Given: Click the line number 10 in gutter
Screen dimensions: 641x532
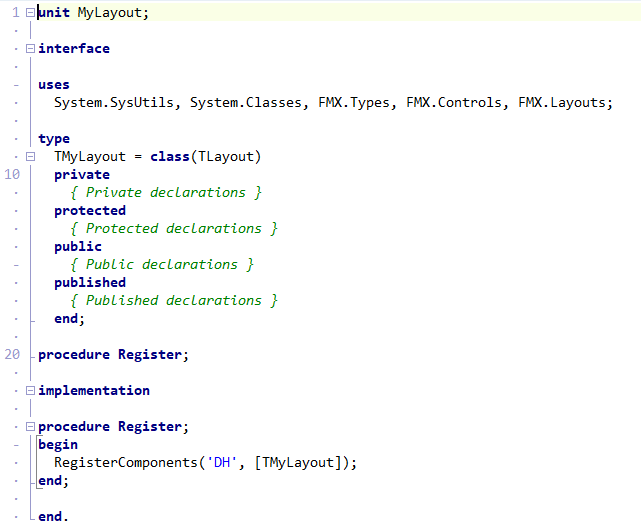Looking at the screenshot, I should click(12, 175).
